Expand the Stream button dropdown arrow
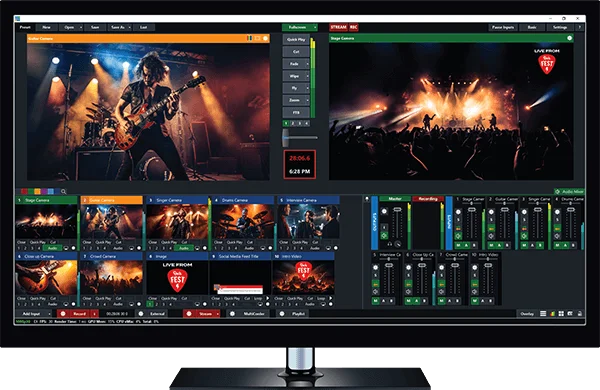 (218, 313)
